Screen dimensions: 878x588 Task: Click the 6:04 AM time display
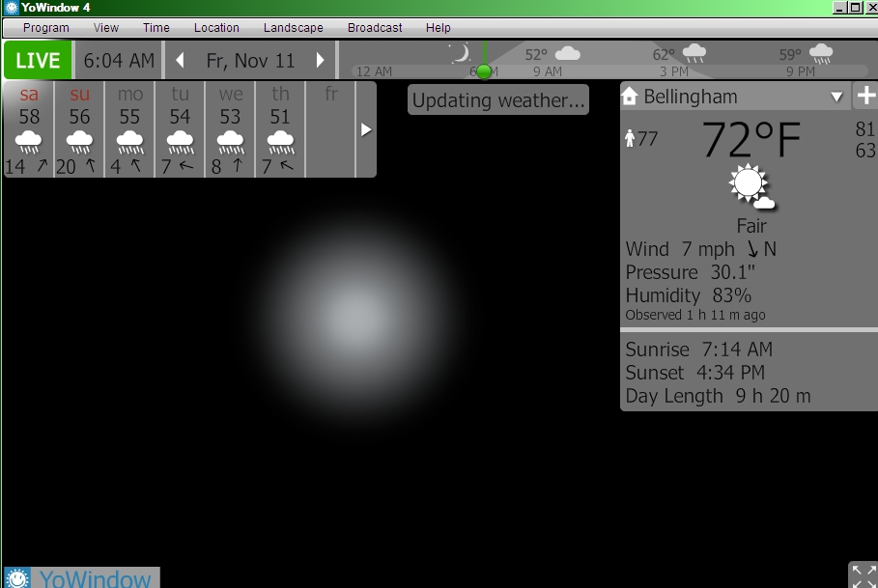pyautogui.click(x=119, y=61)
